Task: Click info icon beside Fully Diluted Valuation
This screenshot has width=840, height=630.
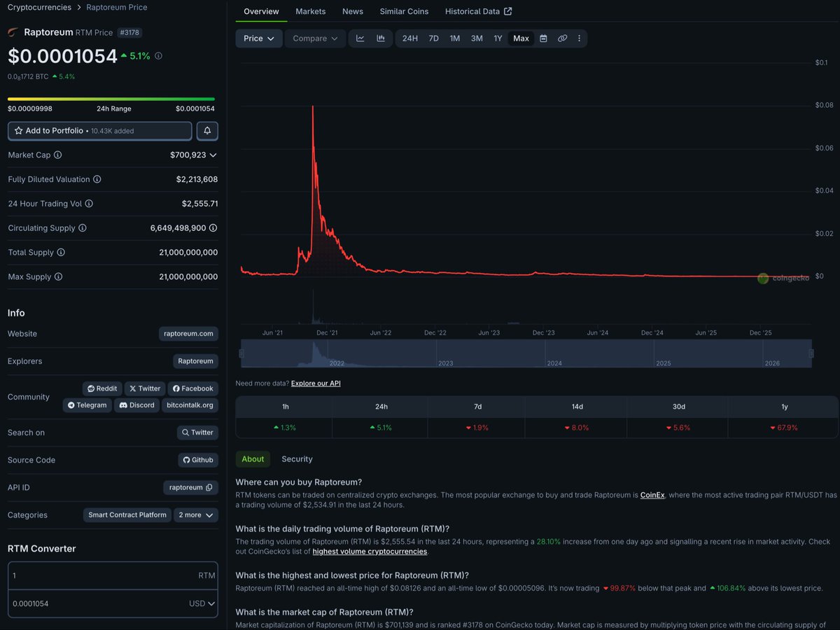Action: (x=97, y=179)
